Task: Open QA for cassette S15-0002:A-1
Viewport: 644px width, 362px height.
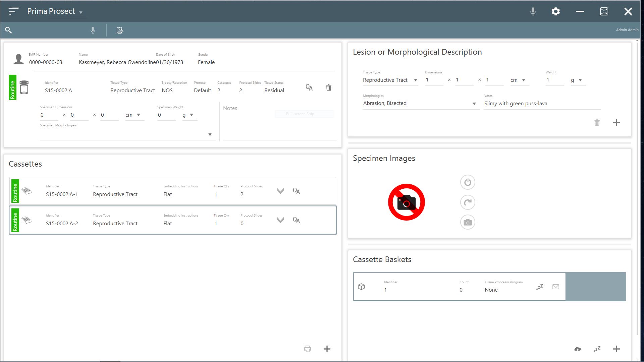Action: 297,191
